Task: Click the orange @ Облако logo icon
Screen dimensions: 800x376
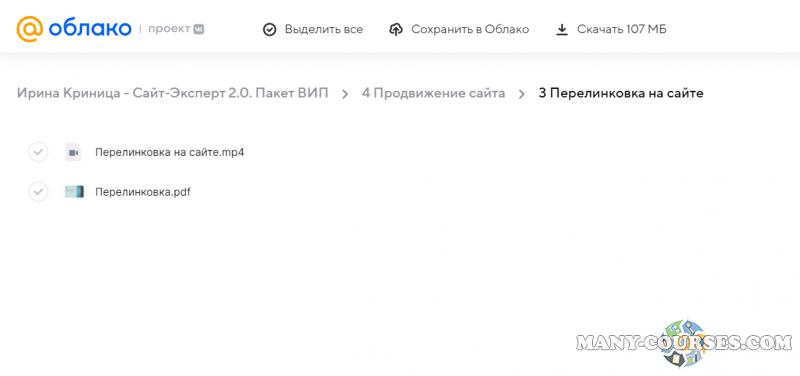Action: (x=29, y=29)
